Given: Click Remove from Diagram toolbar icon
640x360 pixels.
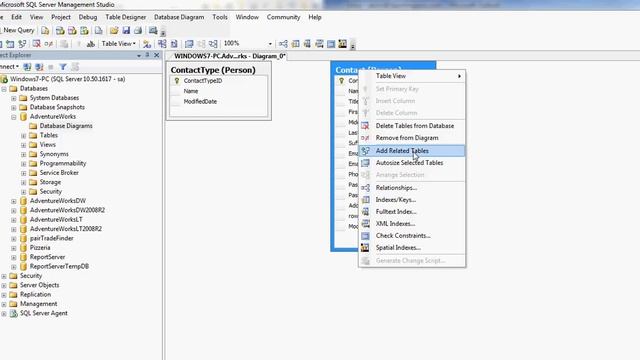Looking at the screenshot, I should [x=49, y=44].
